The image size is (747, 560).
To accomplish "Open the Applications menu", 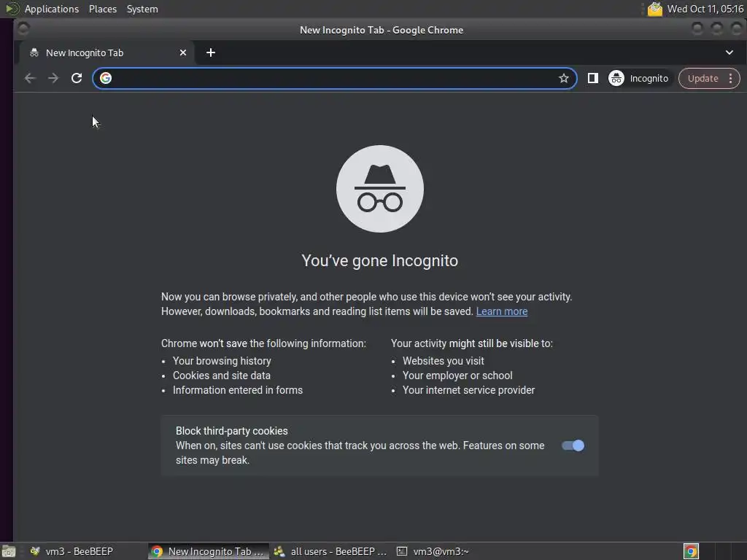I will (x=52, y=9).
